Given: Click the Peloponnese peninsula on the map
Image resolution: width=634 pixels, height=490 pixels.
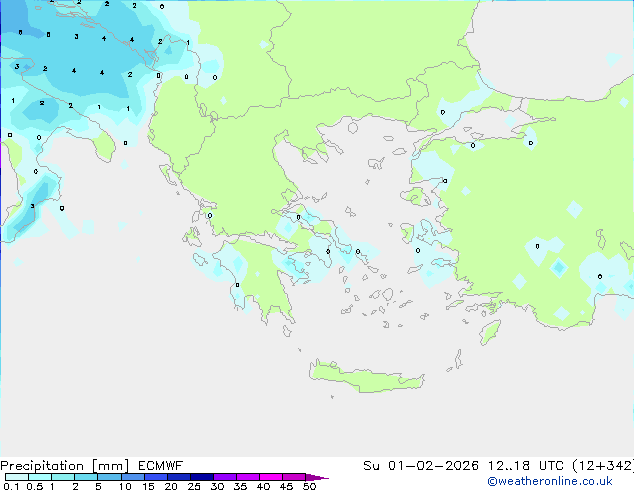Looking at the screenshot, I should (259, 279).
